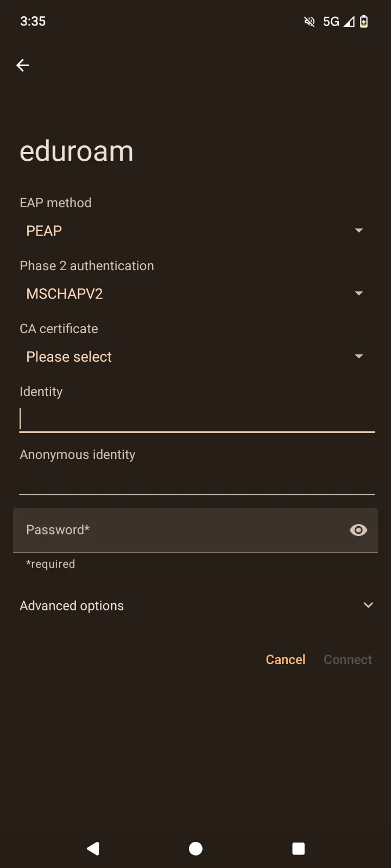
Task: Tap the back arrow icon
Action: (x=23, y=66)
